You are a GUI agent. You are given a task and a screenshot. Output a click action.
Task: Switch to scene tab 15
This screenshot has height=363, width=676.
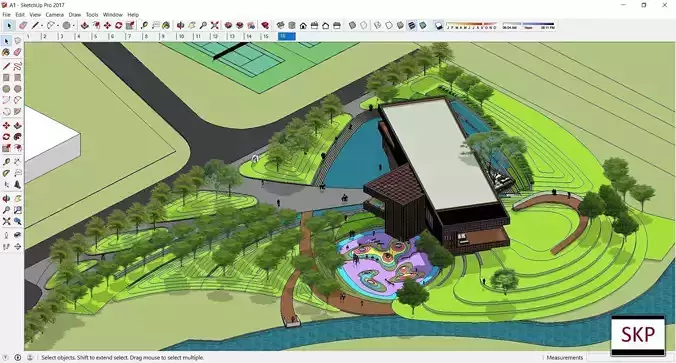pos(269,37)
